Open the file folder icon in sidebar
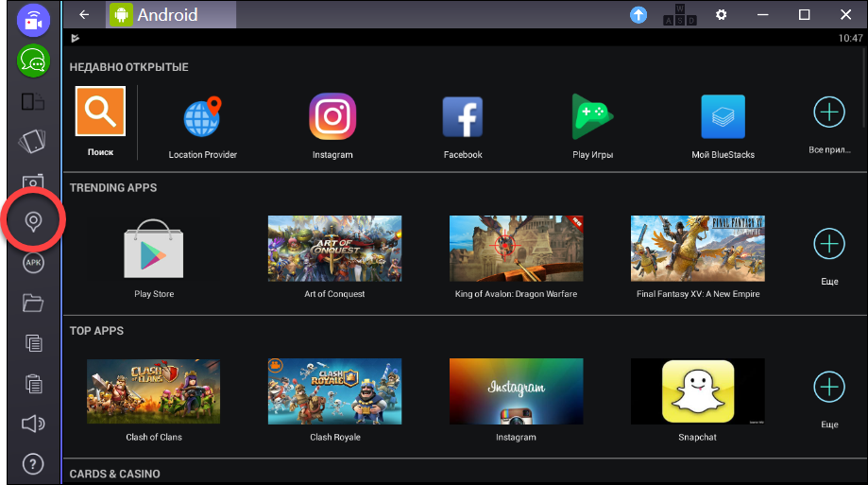Image resolution: width=868 pixels, height=485 pixels. (x=33, y=303)
